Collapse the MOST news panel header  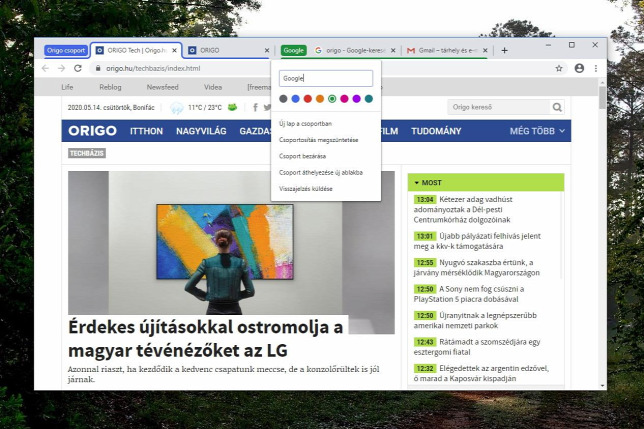tap(486, 183)
